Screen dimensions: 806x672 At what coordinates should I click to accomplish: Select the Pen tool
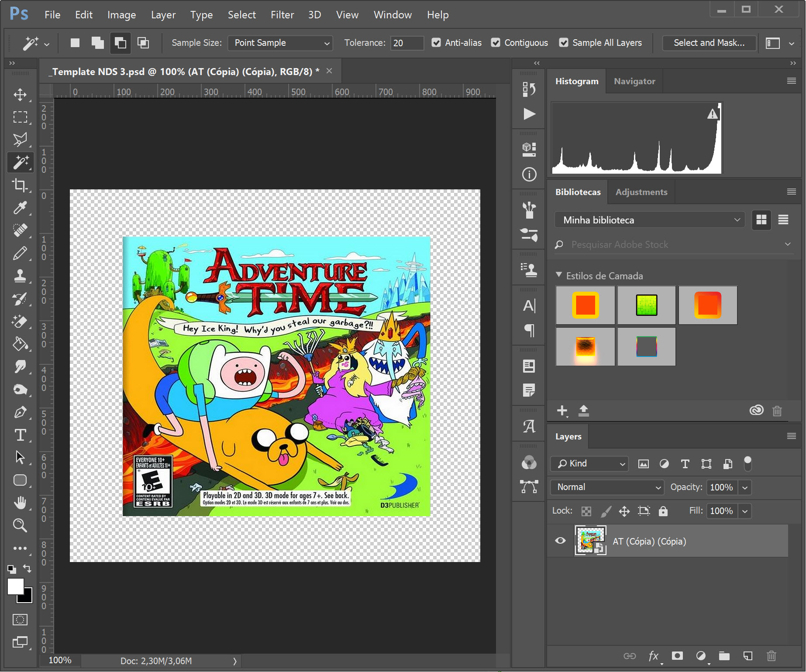[x=20, y=412]
